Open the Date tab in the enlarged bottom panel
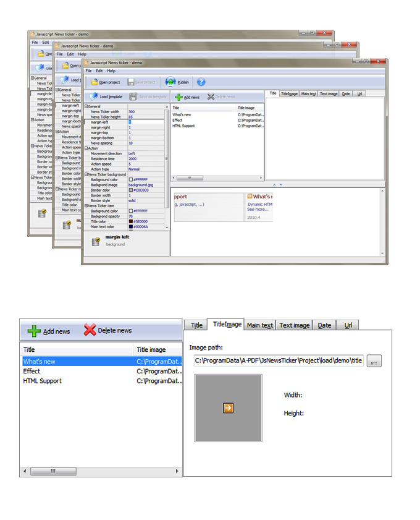 coord(324,325)
